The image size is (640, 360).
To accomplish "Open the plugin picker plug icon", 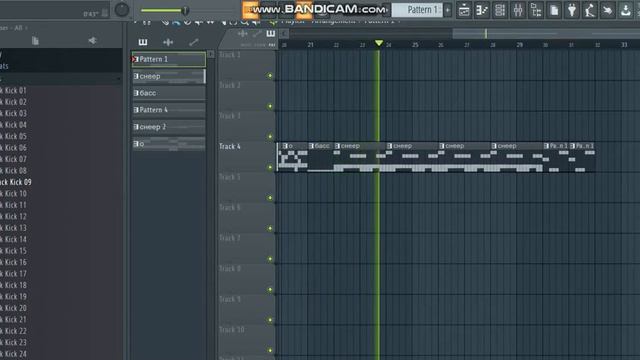I will click(x=572, y=10).
